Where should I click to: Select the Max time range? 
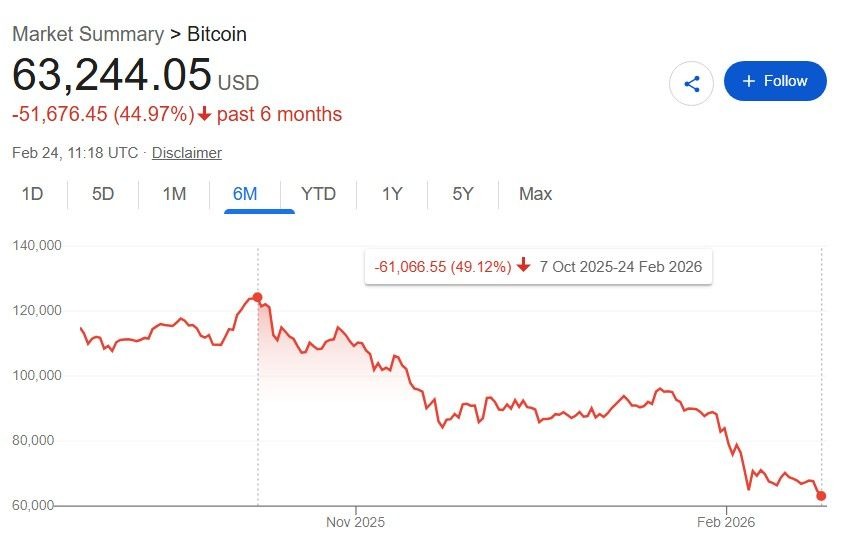[535, 194]
